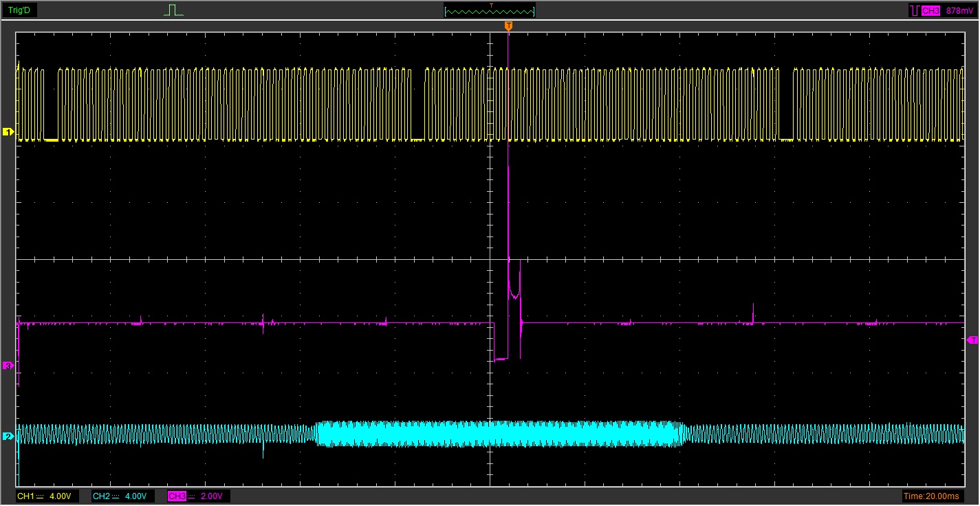Viewport: 980px width, 506px height.
Task: Click the orange trigger position T marker
Action: coord(508,26)
